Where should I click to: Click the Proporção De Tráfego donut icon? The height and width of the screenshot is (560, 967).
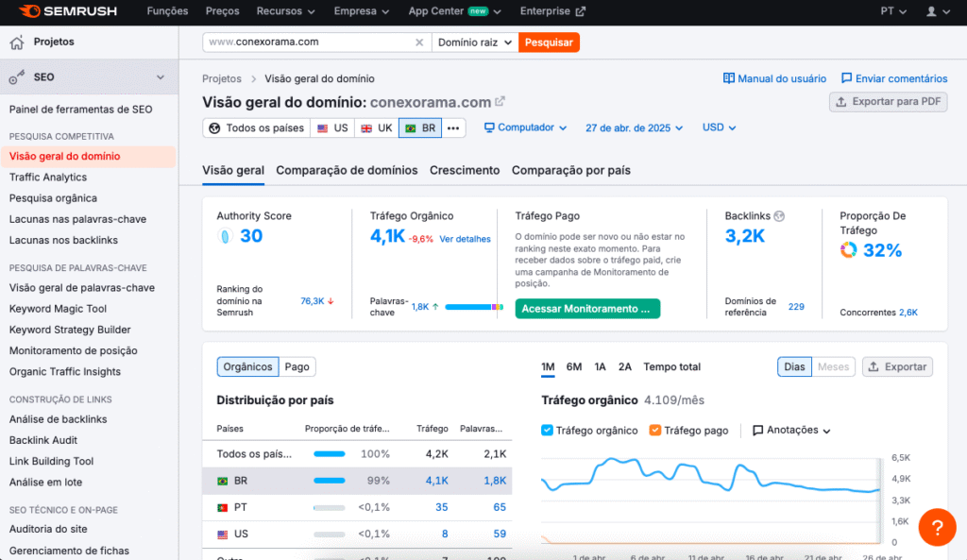(x=849, y=249)
